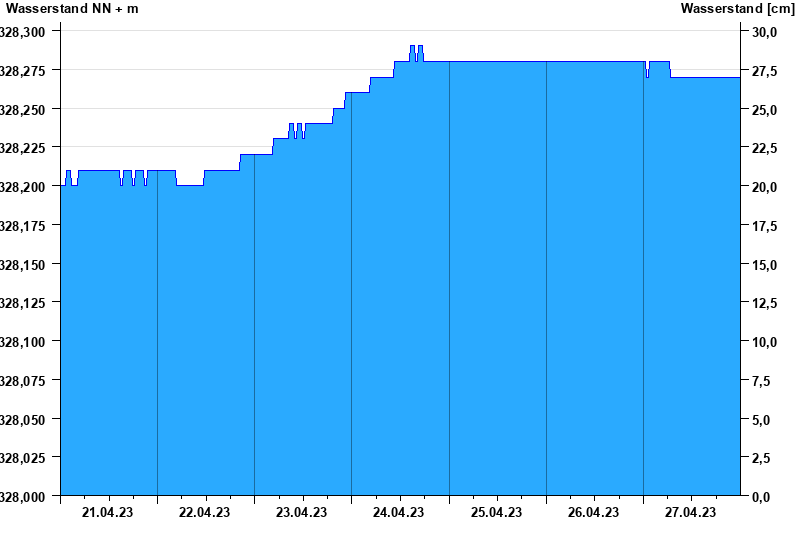Click the 30,0 right axis value
Viewport: 800px width, 550px height.
pyautogui.click(x=764, y=32)
